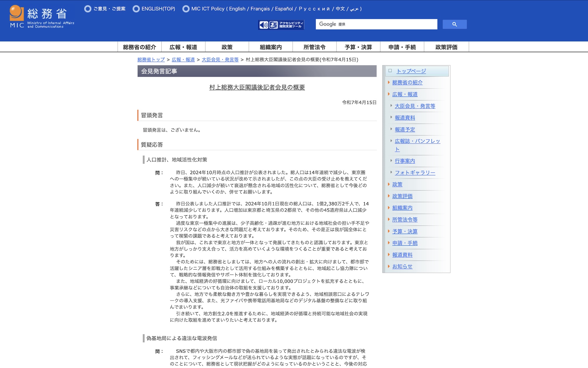Open the 大臣会見・発言等 breadcrumb link
588x368 pixels.
220,59
